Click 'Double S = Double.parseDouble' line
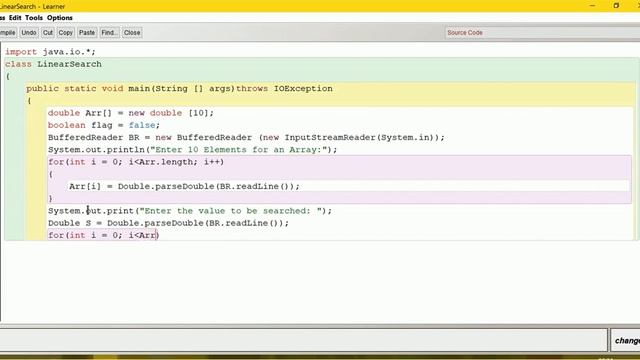 click(x=168, y=223)
